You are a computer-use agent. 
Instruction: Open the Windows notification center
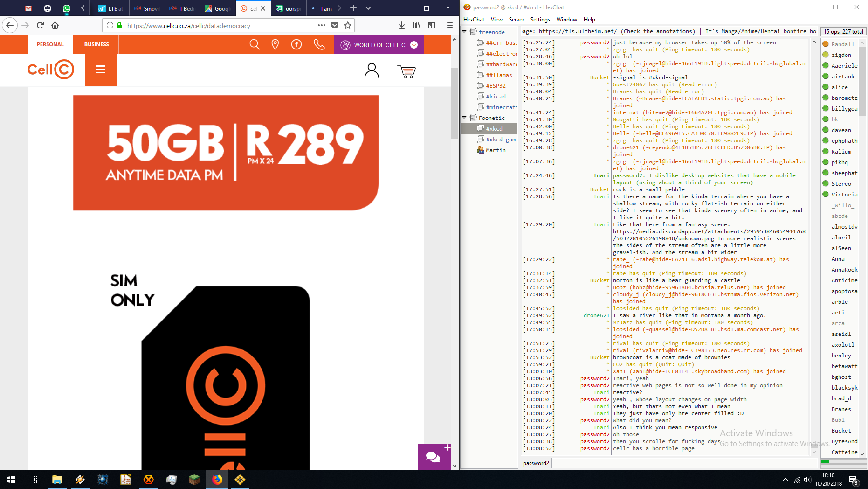pos(854,479)
